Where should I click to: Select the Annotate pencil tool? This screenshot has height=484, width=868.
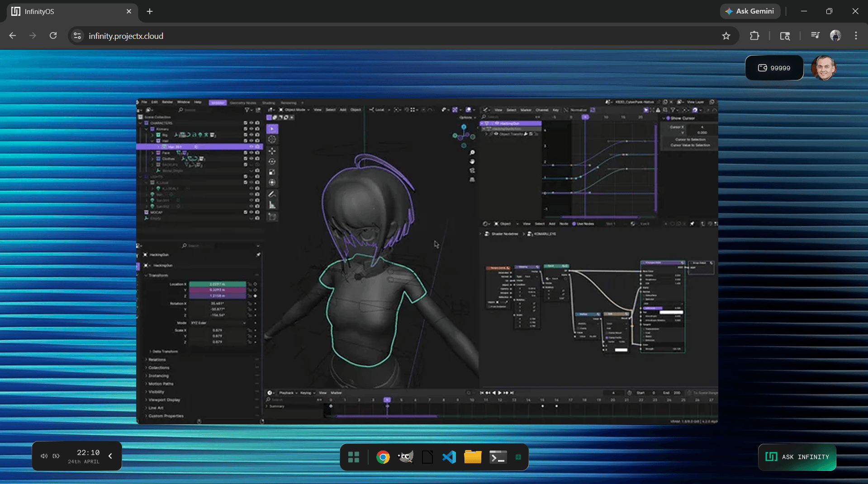[x=272, y=194]
